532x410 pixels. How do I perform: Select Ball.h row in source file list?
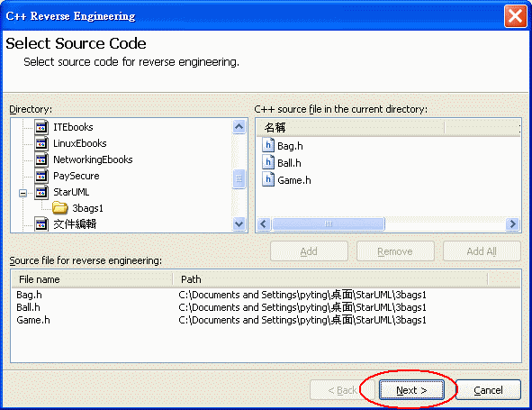point(266,307)
